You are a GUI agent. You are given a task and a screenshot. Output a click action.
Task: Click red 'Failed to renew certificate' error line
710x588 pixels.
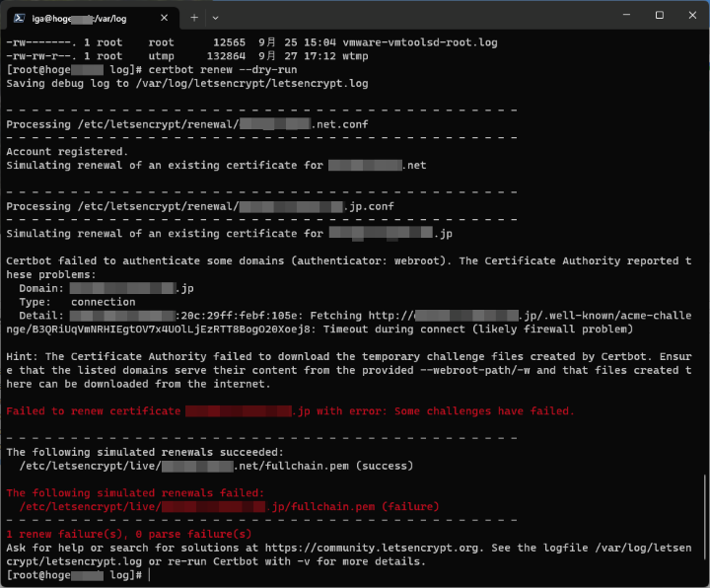290,410
